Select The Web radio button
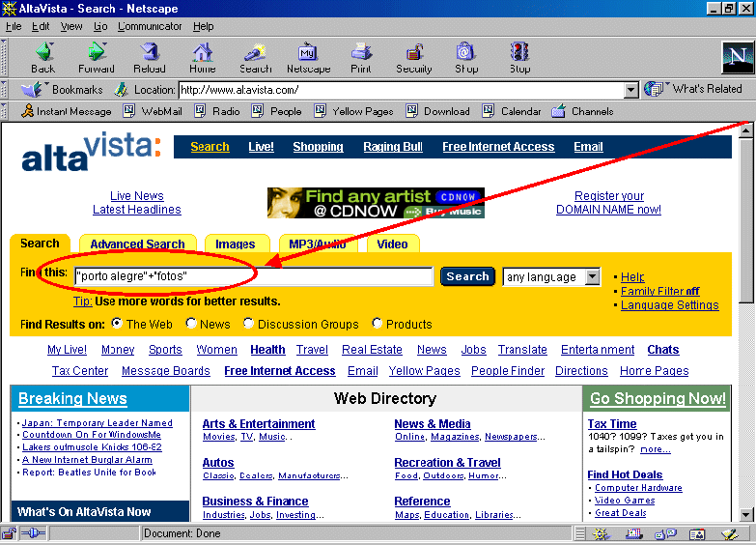 coord(117,323)
